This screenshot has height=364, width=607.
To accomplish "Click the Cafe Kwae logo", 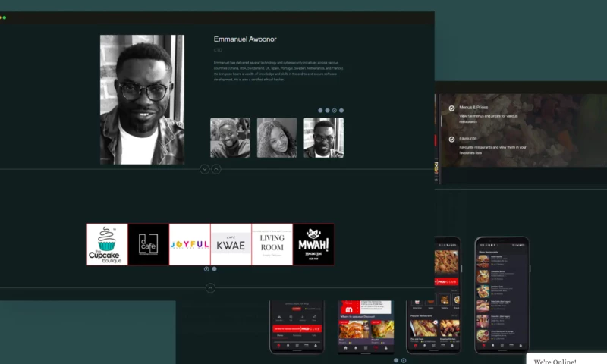I will tap(231, 244).
